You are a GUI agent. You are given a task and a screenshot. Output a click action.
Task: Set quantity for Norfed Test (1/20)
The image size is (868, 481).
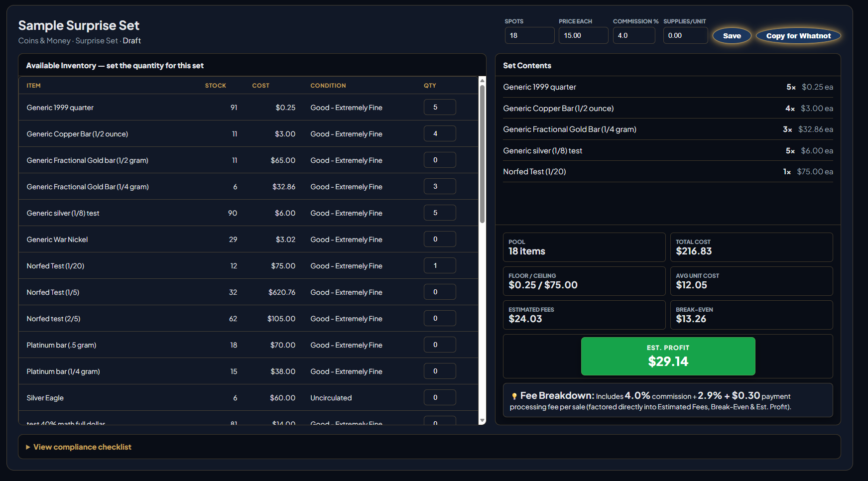[440, 265]
